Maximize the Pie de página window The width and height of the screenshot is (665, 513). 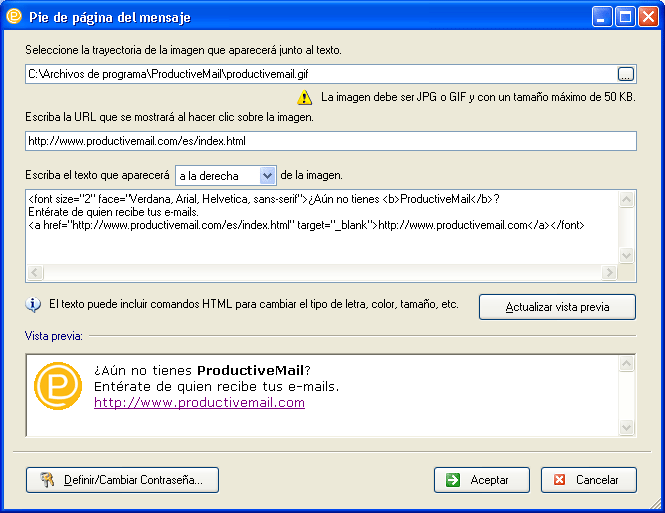click(625, 17)
